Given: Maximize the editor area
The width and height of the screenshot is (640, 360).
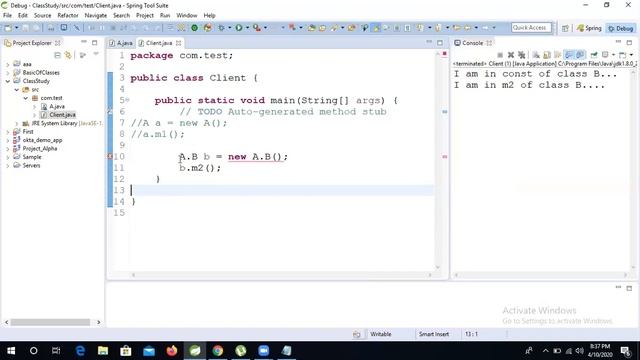Looking at the screenshot, I should tap(440, 42).
